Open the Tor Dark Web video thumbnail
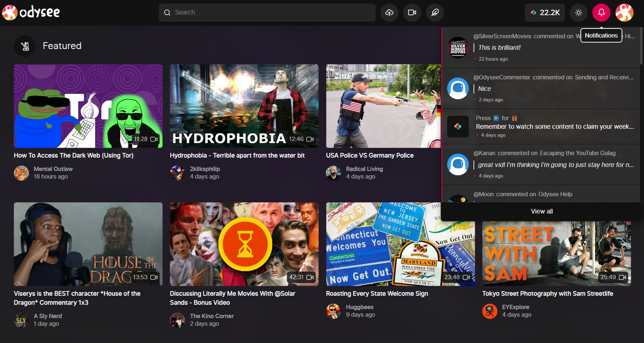This screenshot has height=343, width=644. [88, 106]
